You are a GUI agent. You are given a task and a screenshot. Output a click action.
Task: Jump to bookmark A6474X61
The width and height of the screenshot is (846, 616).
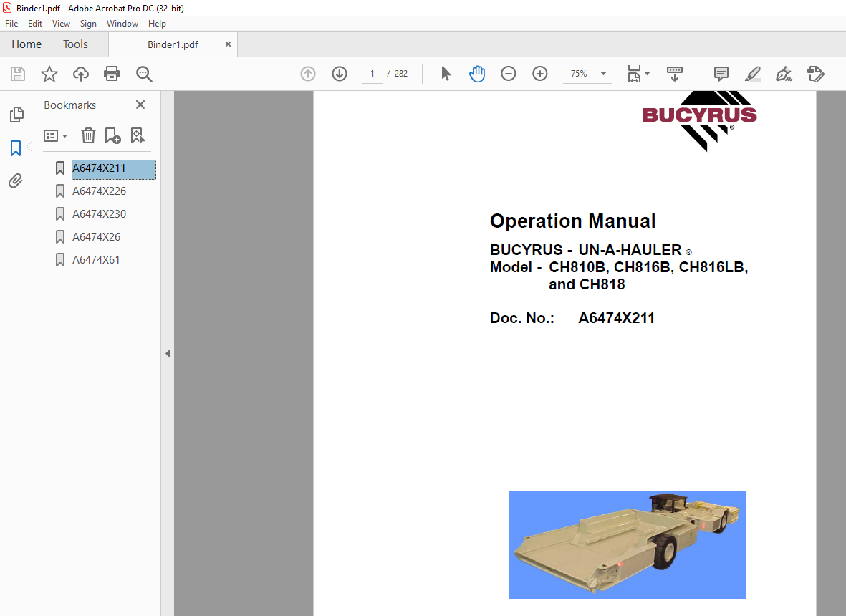[x=96, y=260]
